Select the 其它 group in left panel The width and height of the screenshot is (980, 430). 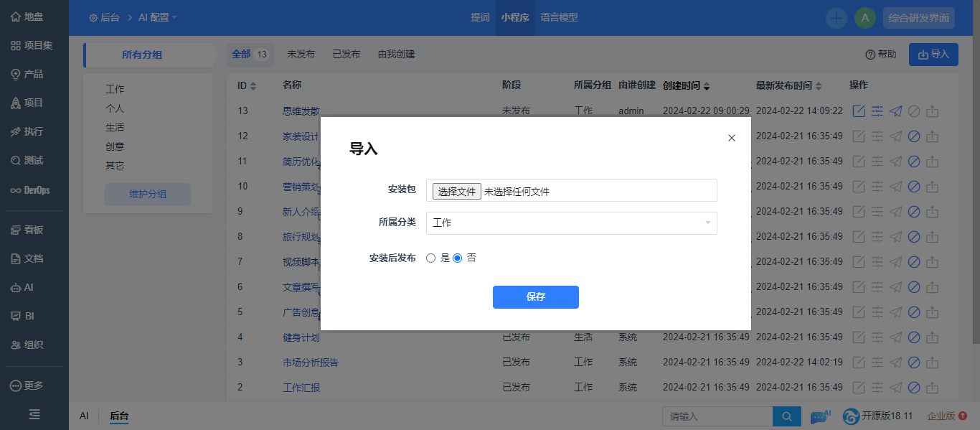(x=115, y=166)
